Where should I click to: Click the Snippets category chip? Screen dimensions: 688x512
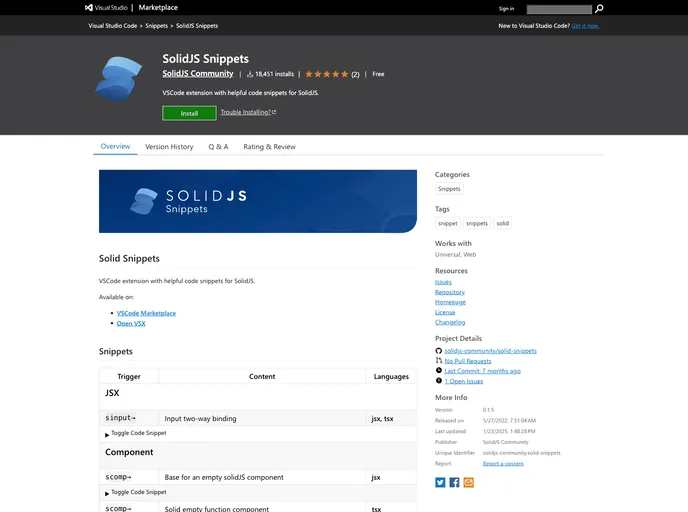[449, 189]
